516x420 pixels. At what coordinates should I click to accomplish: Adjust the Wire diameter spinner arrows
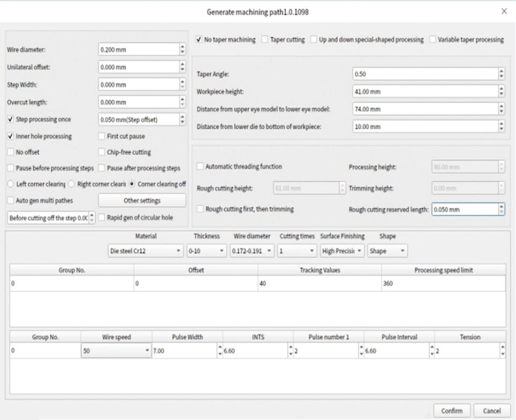coord(182,49)
